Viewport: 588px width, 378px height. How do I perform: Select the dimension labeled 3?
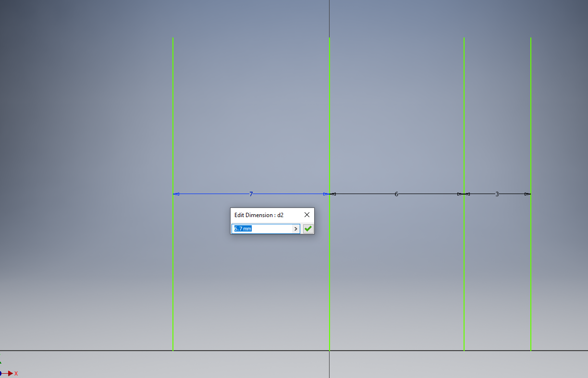pyautogui.click(x=497, y=194)
